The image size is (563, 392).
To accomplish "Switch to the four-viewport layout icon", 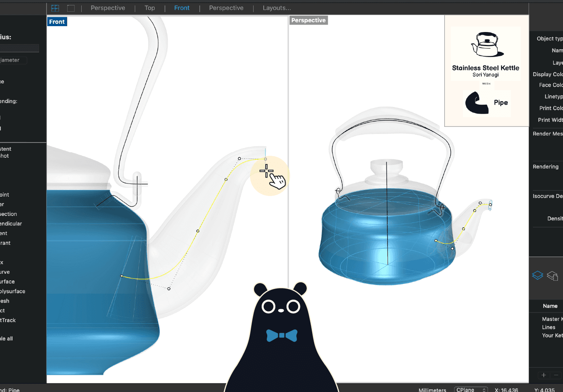I will (55, 8).
